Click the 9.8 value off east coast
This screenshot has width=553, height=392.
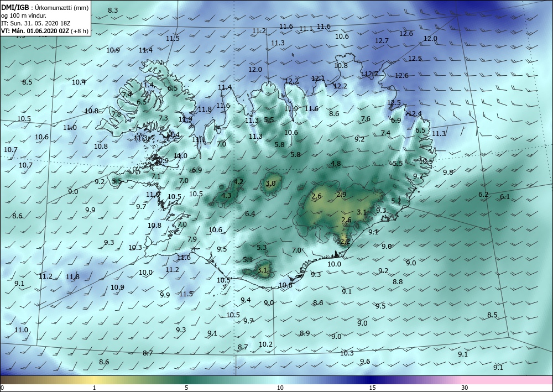(448, 173)
